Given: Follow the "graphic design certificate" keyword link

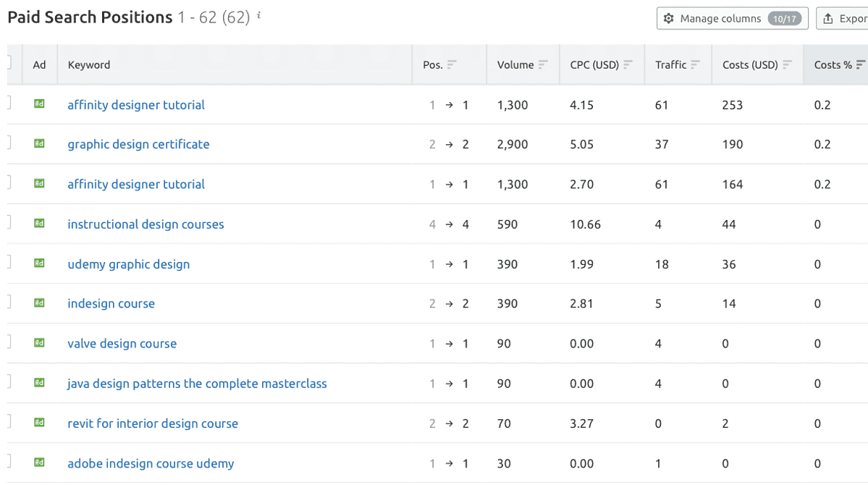Looking at the screenshot, I should [x=138, y=144].
